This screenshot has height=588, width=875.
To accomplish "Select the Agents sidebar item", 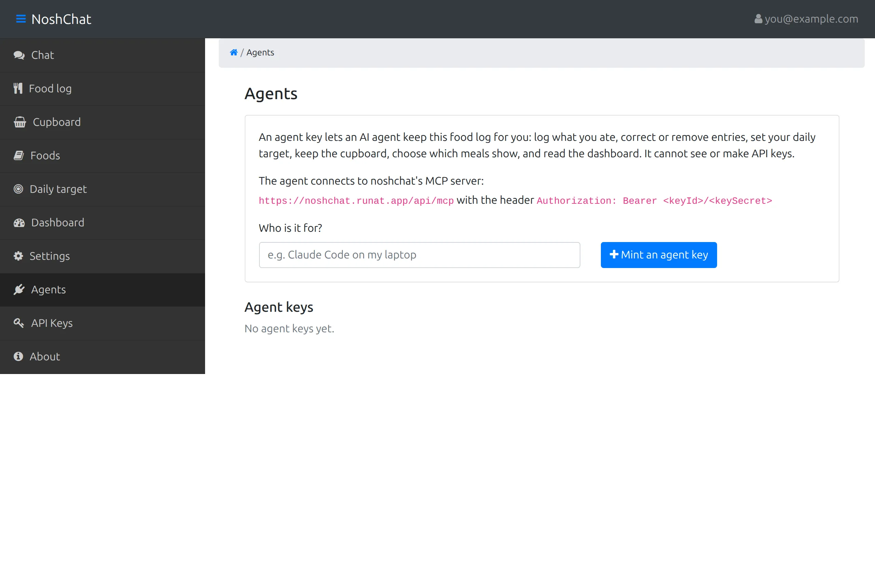I will pos(102,290).
